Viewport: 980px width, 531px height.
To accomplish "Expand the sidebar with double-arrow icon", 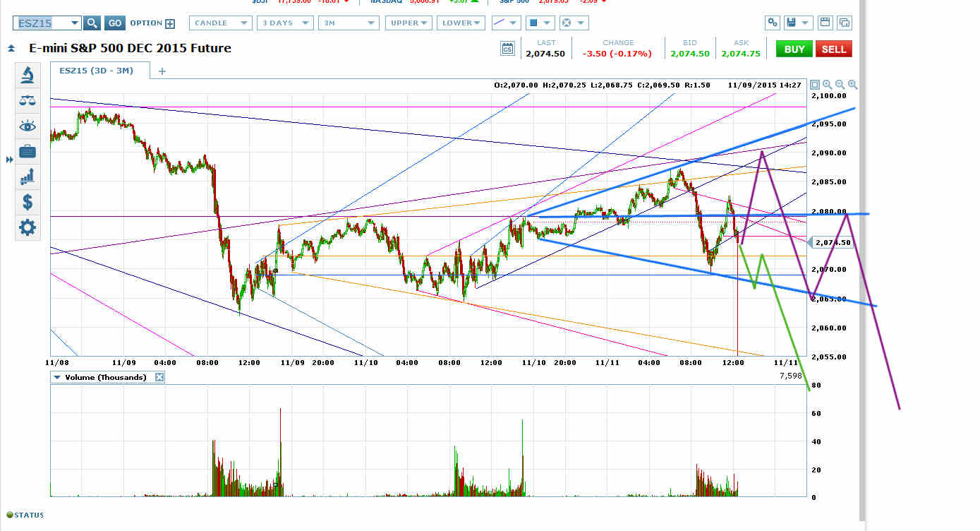I will [9, 160].
